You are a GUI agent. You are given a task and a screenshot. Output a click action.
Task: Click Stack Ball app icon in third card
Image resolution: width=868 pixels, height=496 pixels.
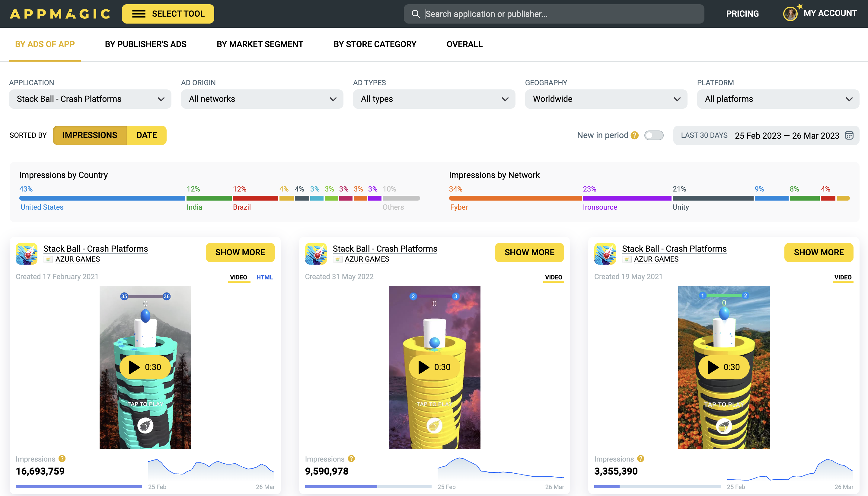(x=605, y=253)
